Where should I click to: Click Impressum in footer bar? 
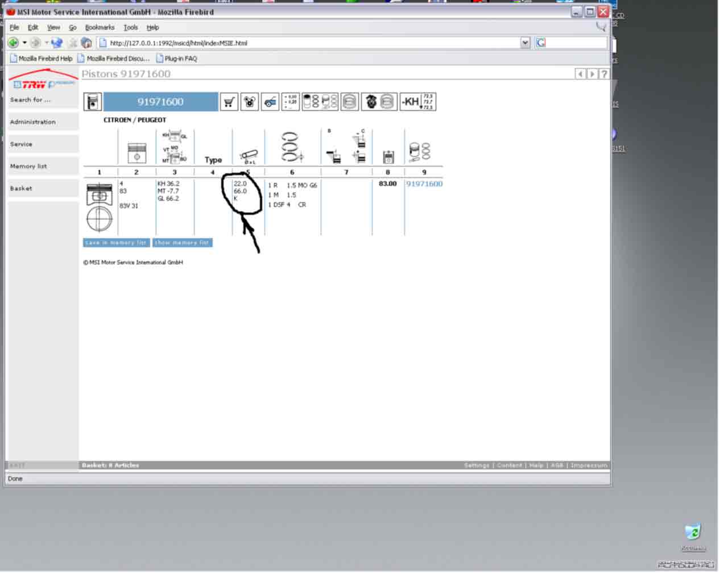589,465
